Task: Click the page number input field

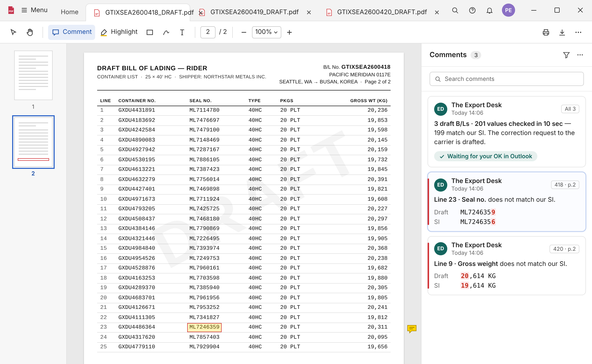Action: [x=208, y=32]
